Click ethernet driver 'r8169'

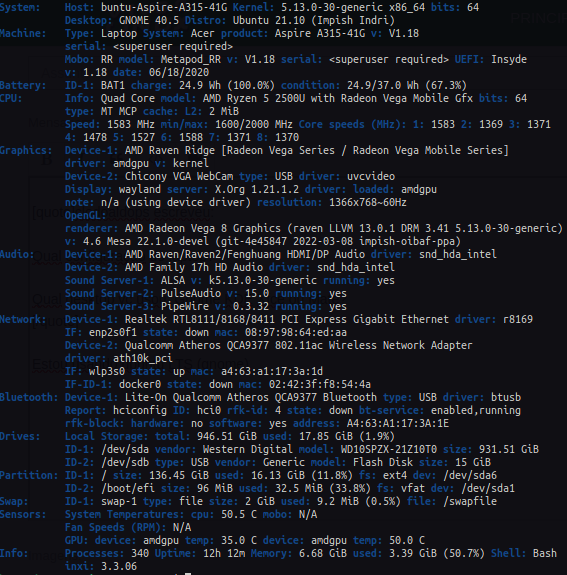517,319
